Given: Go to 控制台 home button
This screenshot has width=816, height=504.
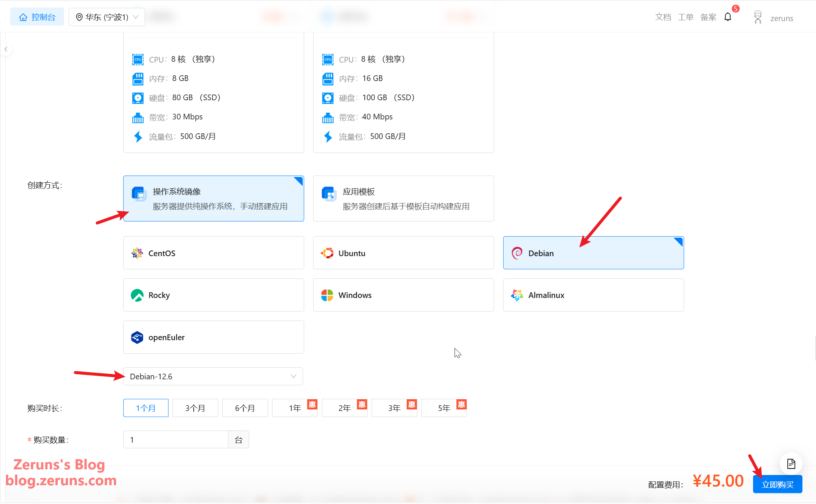Looking at the screenshot, I should pyautogui.click(x=37, y=17).
